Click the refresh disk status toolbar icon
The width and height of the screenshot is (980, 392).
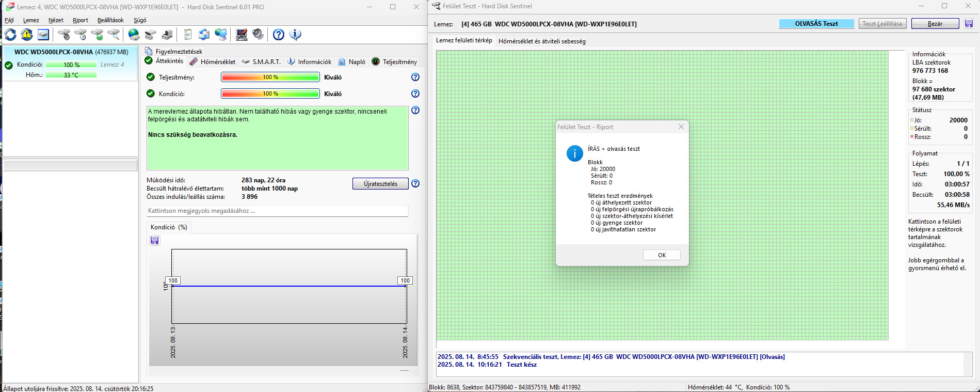click(10, 35)
